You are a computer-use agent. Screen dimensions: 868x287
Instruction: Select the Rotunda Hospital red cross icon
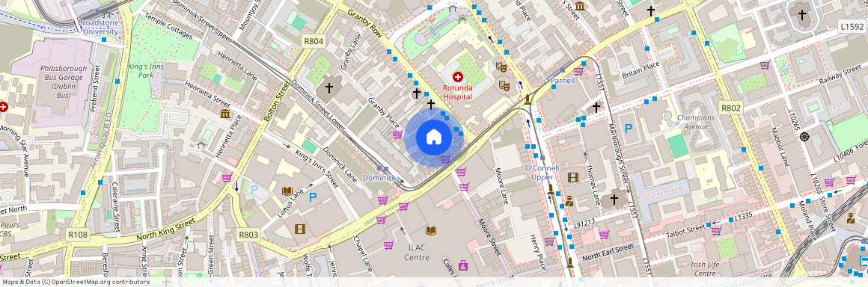457,77
